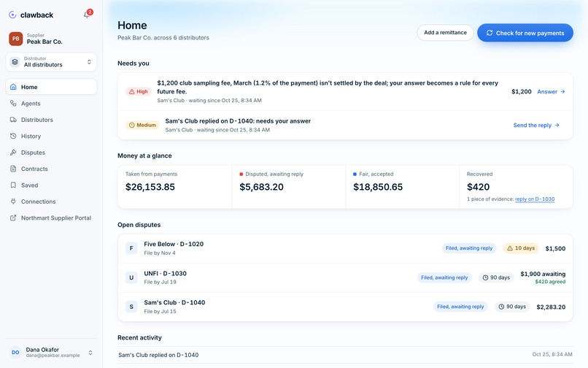Click the Connections plug icon
Viewport: 588px width, 368px height.
13,202
